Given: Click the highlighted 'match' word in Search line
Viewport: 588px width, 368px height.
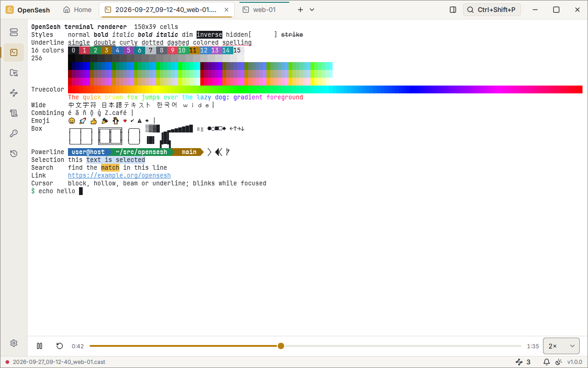Looking at the screenshot, I should click(110, 167).
